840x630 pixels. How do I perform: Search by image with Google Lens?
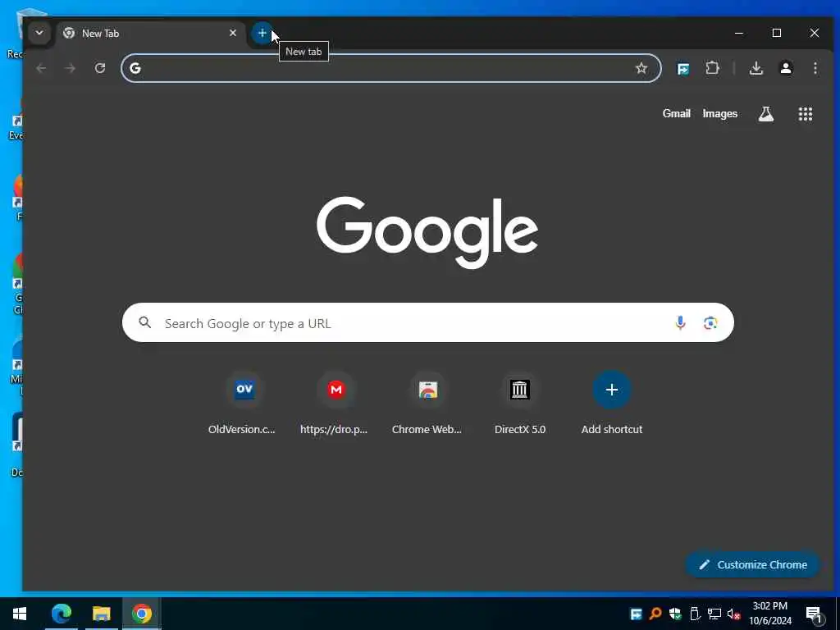pos(710,322)
